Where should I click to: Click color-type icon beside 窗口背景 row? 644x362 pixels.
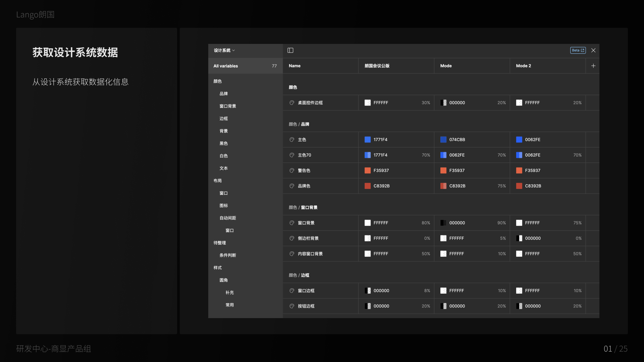tap(292, 223)
